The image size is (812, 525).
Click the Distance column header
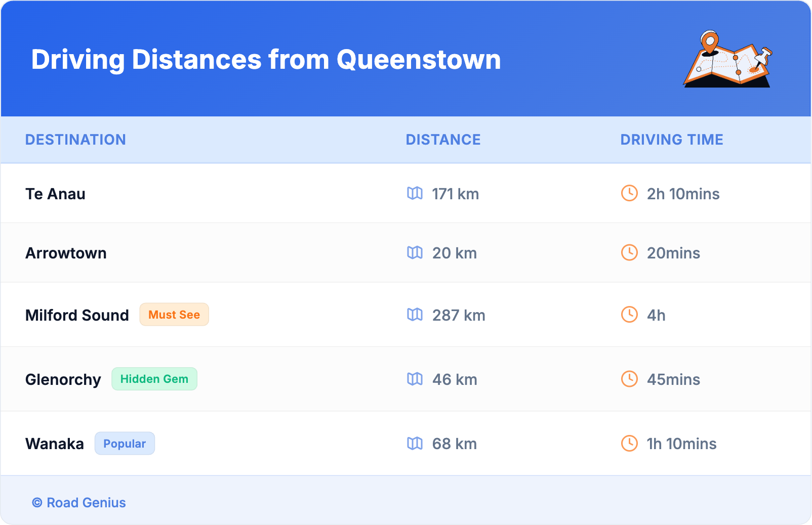443,140
